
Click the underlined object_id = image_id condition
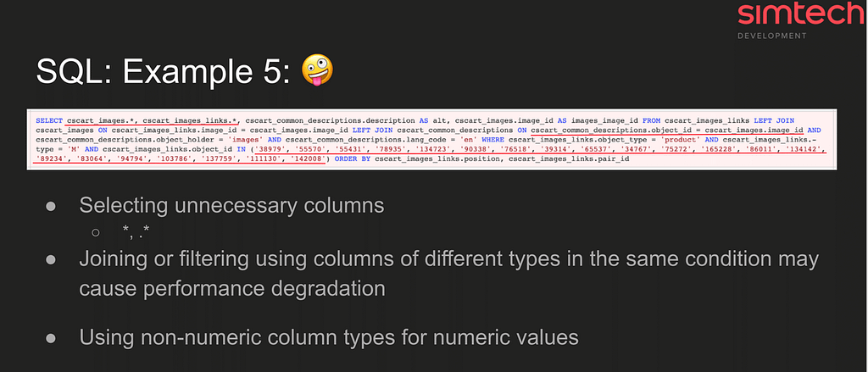(x=670, y=131)
